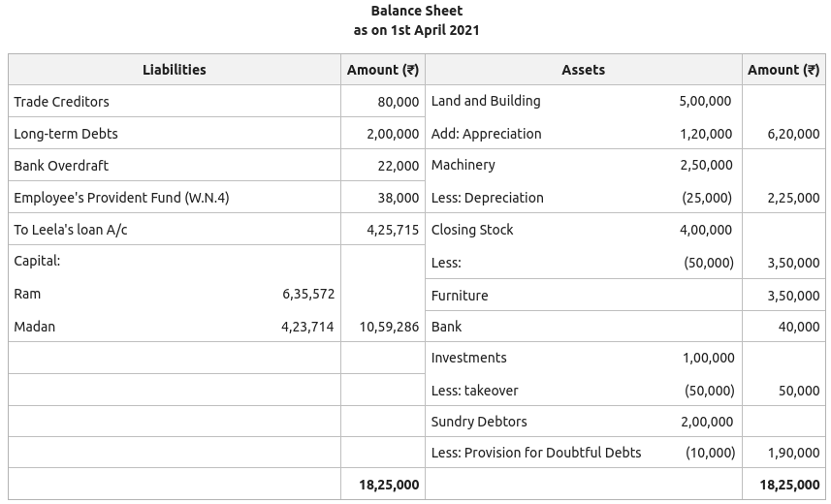The width and height of the screenshot is (831, 504).
Task: Select the Furniture asset label
Action: point(460,296)
